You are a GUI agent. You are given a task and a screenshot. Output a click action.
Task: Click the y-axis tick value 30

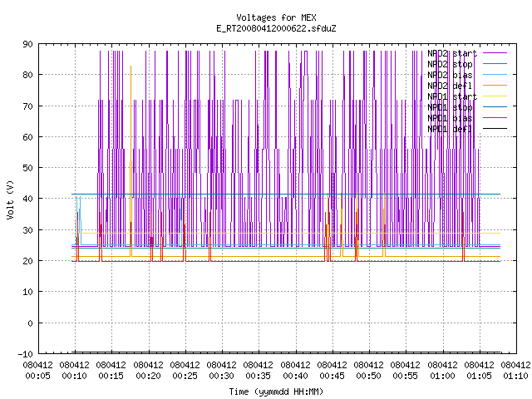[27, 230]
